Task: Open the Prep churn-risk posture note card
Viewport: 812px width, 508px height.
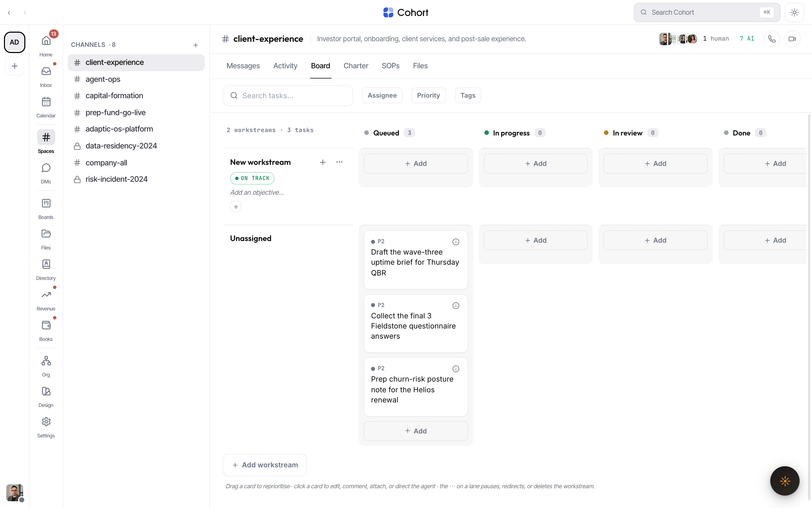Action: [x=416, y=387]
